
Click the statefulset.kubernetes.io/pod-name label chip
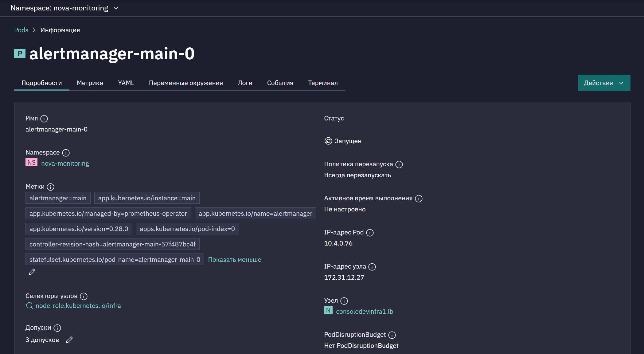click(x=115, y=260)
